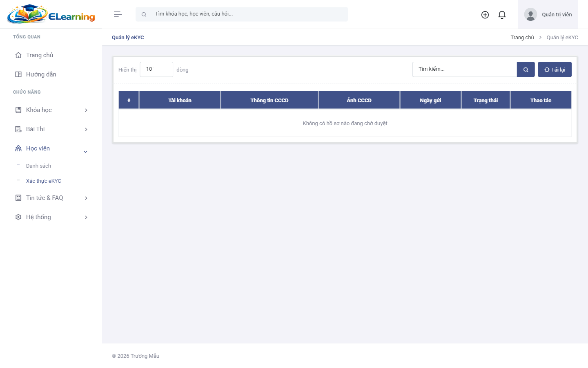588x368 pixels.
Task: Click Quản lý eKYC breadcrumb item
Action: point(562,38)
